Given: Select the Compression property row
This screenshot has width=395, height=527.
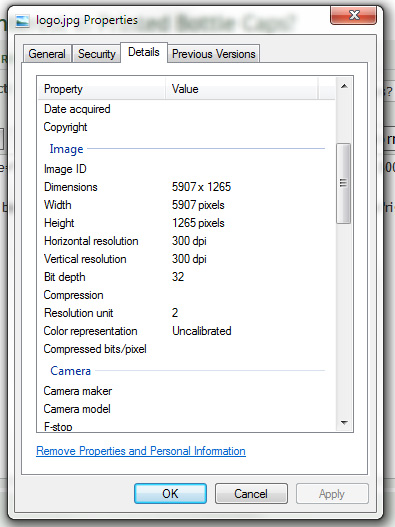Looking at the screenshot, I should click(187, 295).
